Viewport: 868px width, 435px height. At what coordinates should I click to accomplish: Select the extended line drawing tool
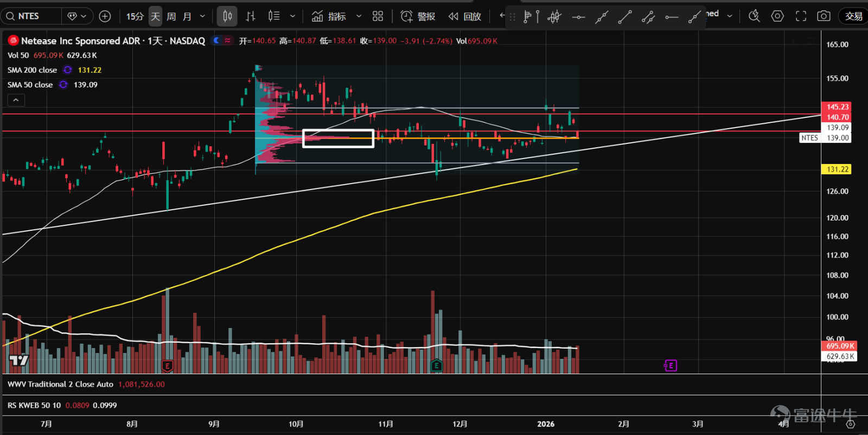[602, 17]
